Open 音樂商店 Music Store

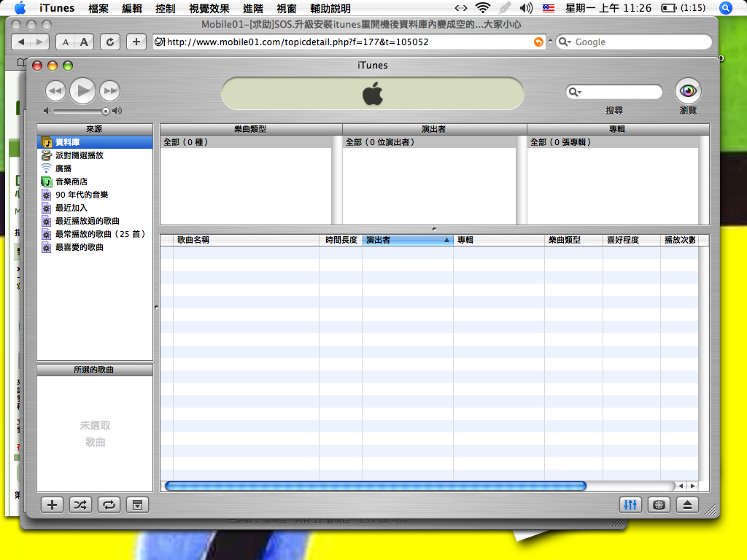pos(95,182)
